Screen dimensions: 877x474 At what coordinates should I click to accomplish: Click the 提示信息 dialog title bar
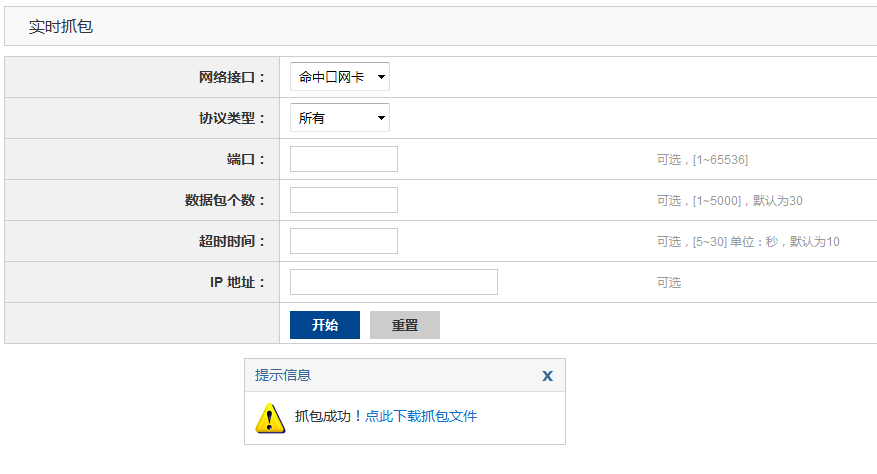pyautogui.click(x=400, y=376)
